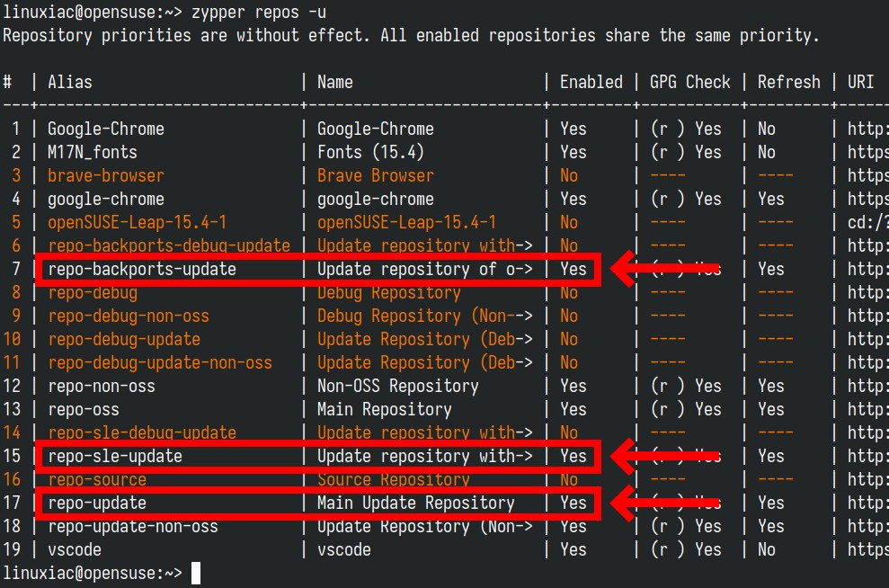Click the alias 'M17N_fonts'
This screenshot has width=889, height=588.
(x=92, y=152)
